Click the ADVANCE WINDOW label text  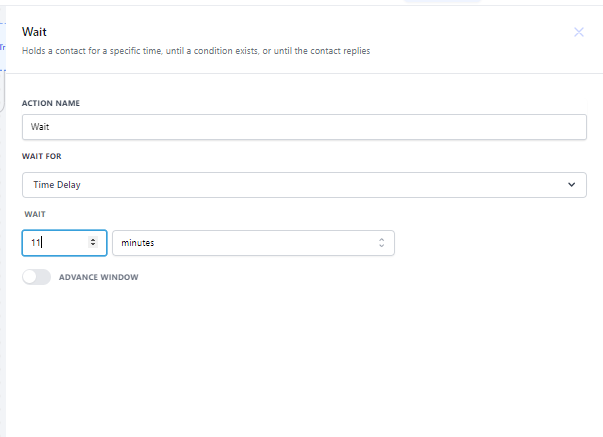pyautogui.click(x=99, y=277)
